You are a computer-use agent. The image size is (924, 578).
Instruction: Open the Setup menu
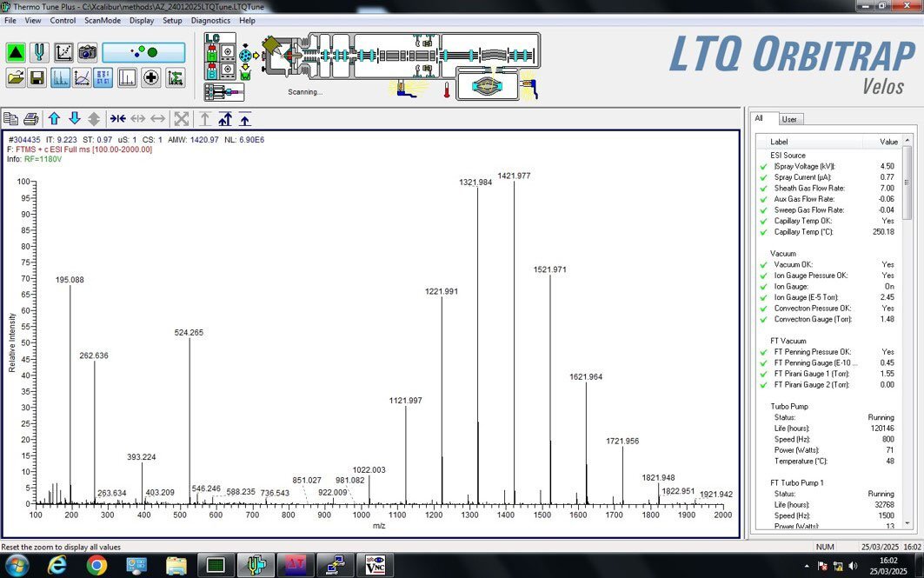[x=172, y=20]
